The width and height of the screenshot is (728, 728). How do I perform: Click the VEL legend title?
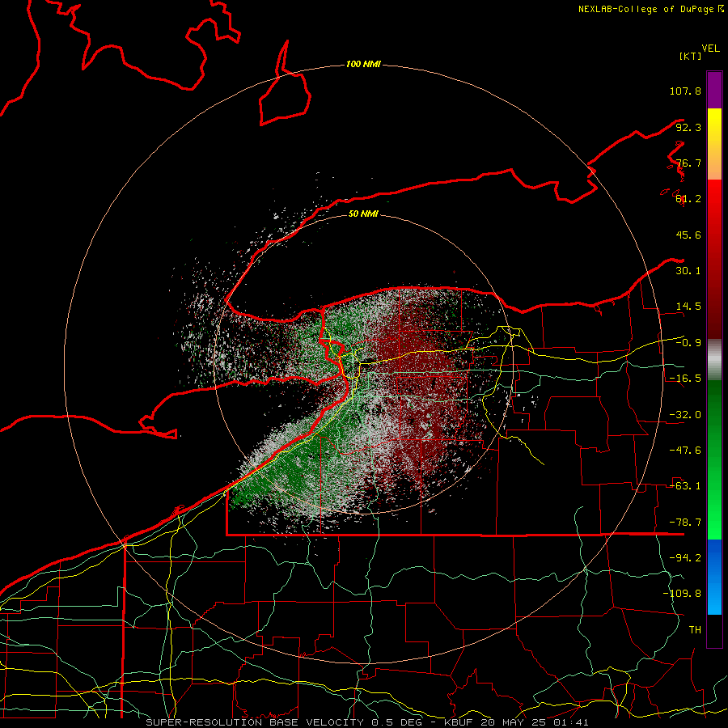[710, 49]
